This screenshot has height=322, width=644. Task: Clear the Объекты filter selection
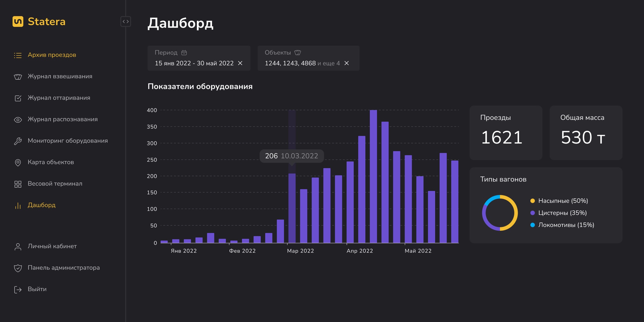pos(347,63)
